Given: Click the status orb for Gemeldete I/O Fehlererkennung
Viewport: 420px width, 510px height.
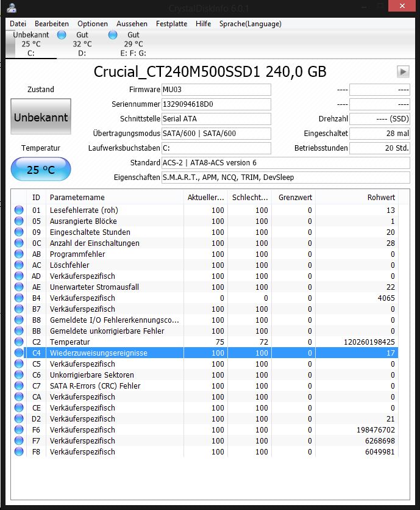Looking at the screenshot, I should click(x=19, y=320).
